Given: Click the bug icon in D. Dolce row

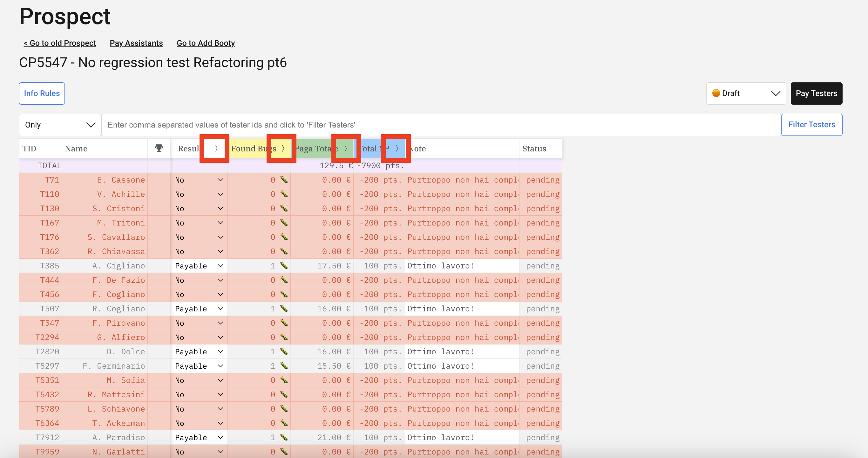Looking at the screenshot, I should tap(284, 351).
